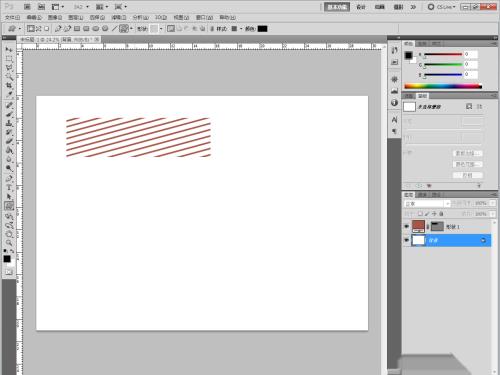Select the Rectangular Marquee tool
Viewport: 500px width, 375px height.
tap(9, 59)
